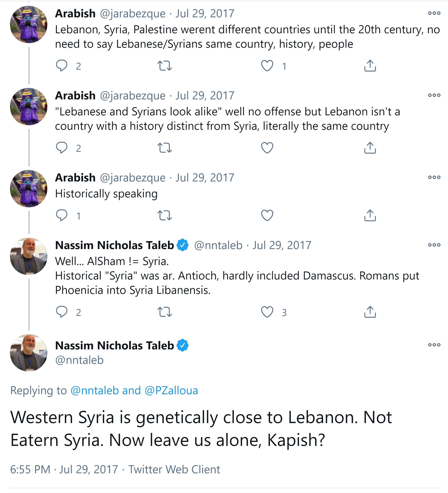
Task: Open Taleb's profile picture on main tweet
Action: tap(29, 353)
